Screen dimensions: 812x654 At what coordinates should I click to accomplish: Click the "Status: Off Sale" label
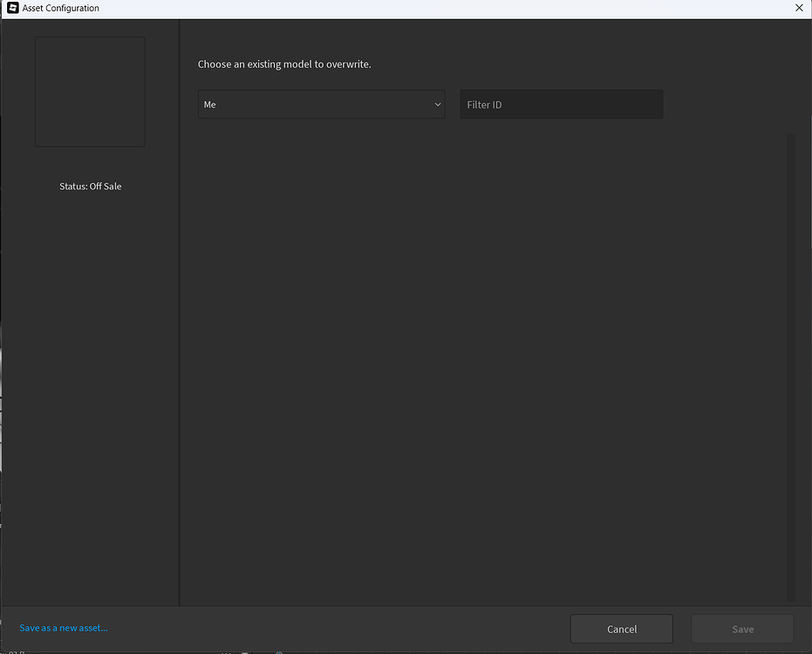pyautogui.click(x=90, y=186)
